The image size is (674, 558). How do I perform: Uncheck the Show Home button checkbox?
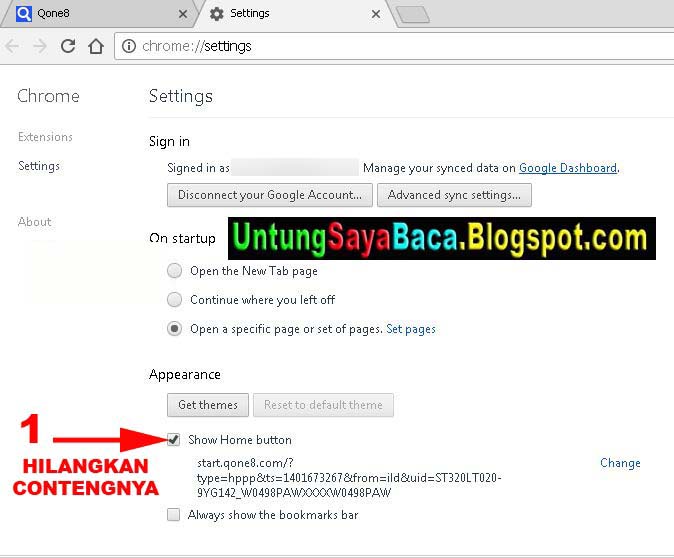tap(174, 440)
